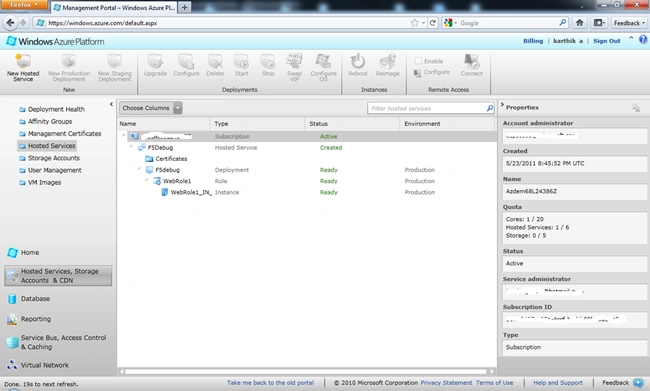Open the Privacy Statement link
Viewport: 650px width, 391px height.
[446, 383]
